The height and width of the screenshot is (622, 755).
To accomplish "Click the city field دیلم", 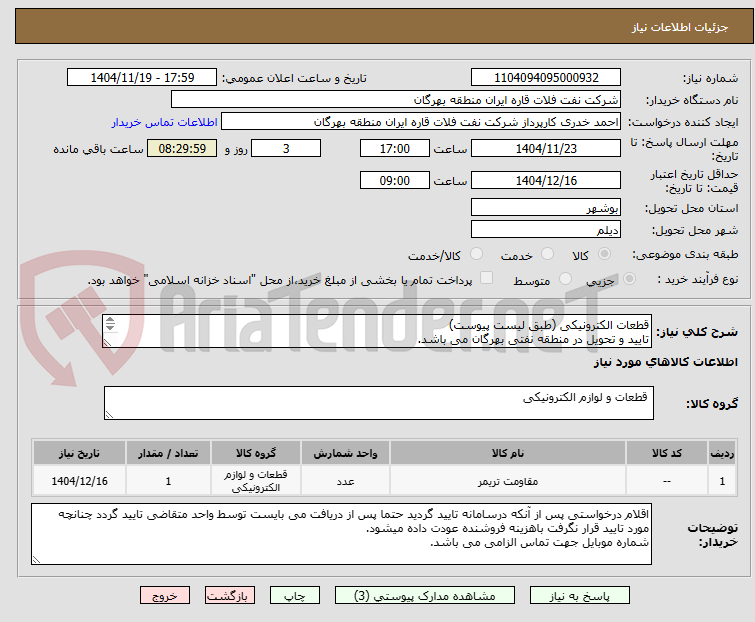I will (546, 229).
